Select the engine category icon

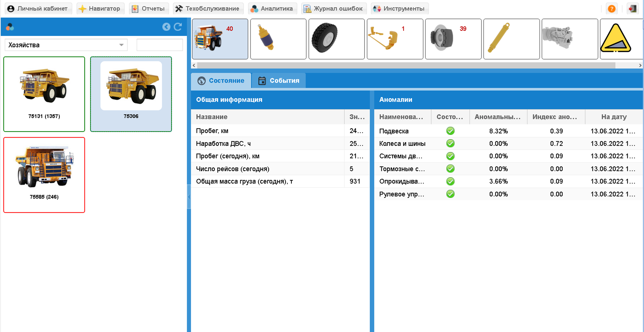coord(570,39)
